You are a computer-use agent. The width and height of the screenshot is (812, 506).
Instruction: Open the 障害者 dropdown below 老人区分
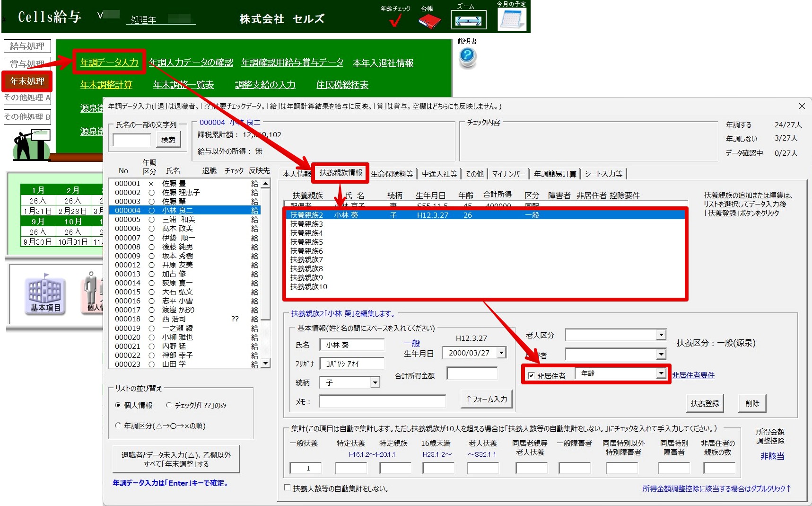[x=661, y=354]
